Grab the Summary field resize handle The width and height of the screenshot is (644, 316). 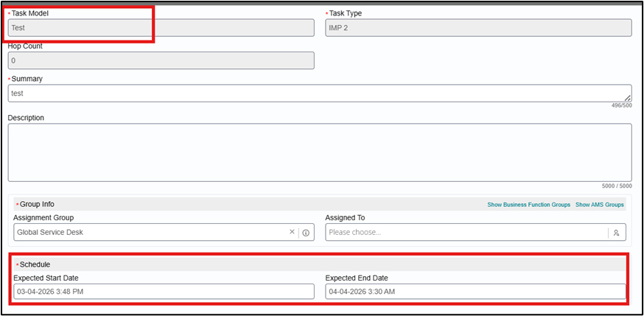click(628, 98)
